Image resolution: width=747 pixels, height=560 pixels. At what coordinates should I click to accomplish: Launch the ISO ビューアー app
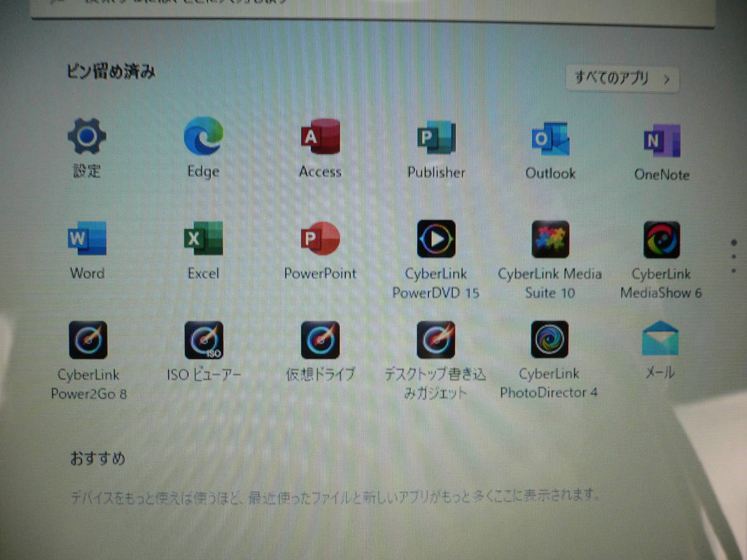(x=204, y=340)
